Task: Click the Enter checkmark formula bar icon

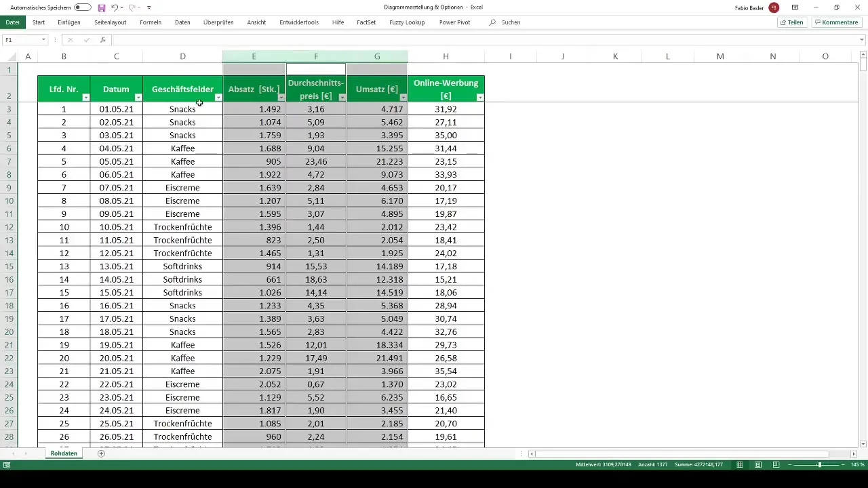Action: (86, 40)
